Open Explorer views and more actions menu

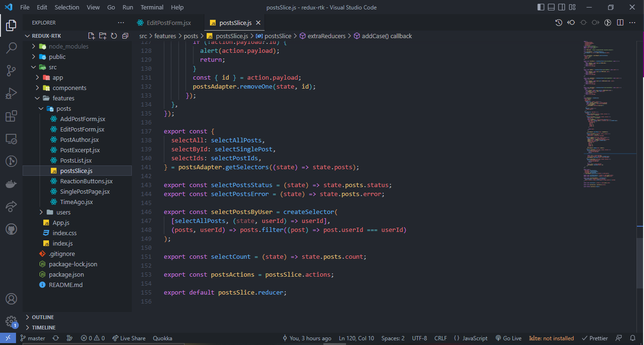coord(121,23)
